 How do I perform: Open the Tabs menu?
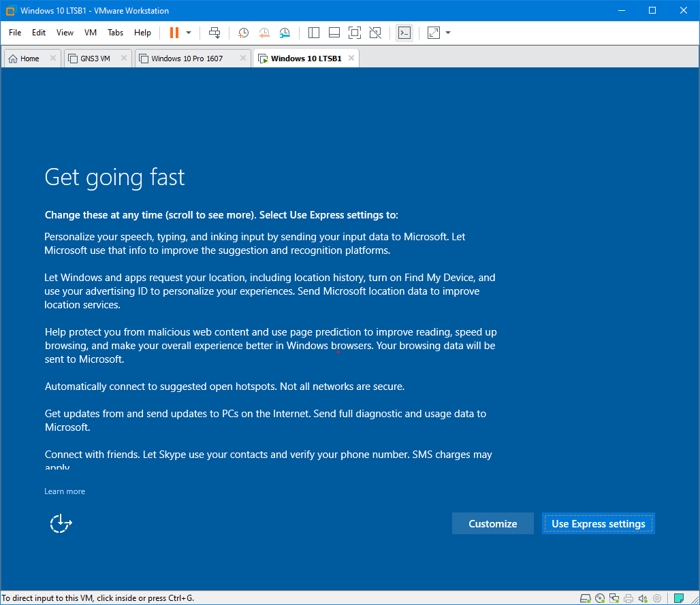point(115,33)
